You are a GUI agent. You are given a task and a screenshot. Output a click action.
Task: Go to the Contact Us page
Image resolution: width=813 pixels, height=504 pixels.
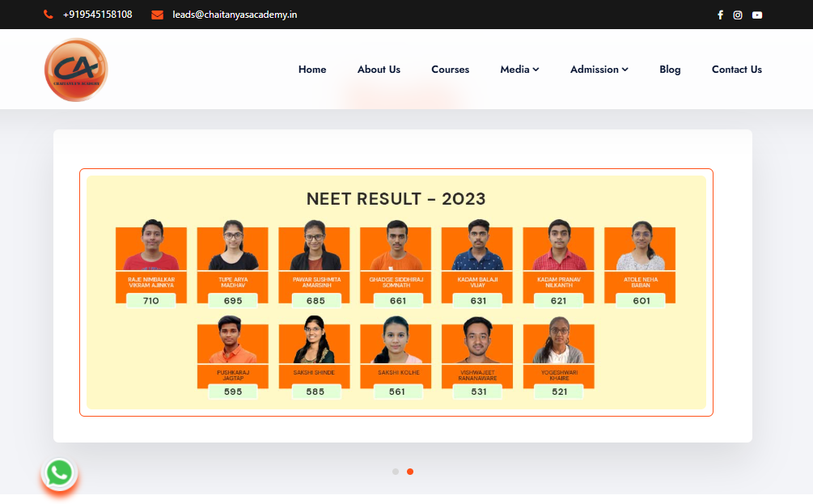736,70
